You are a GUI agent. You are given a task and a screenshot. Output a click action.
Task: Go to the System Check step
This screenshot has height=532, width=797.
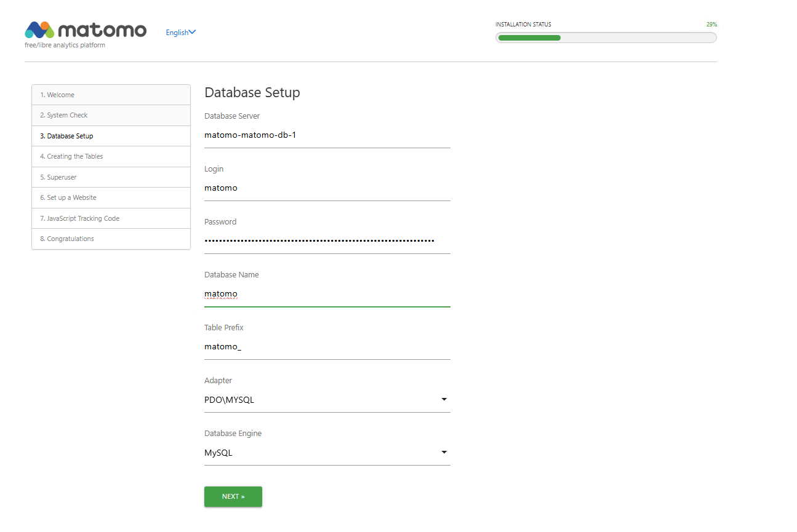pyautogui.click(x=111, y=115)
